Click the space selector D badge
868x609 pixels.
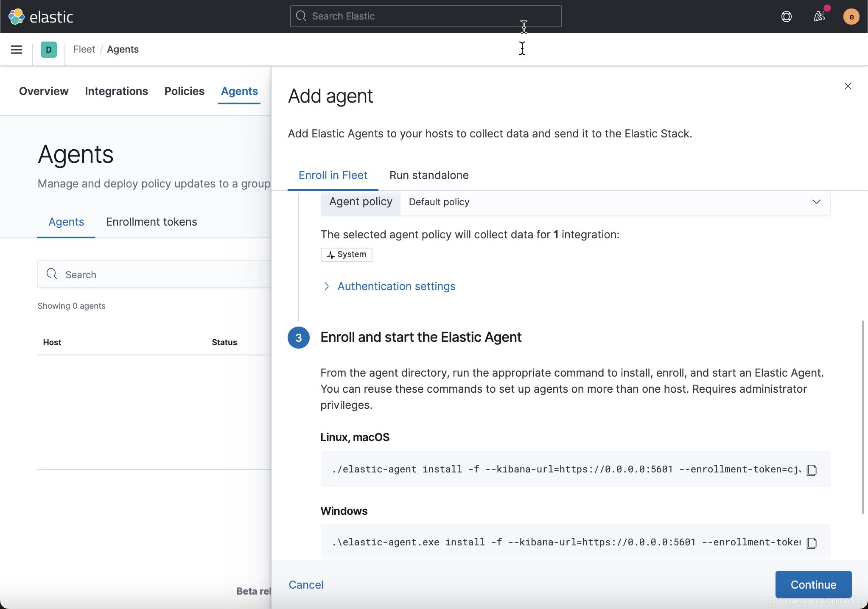point(49,50)
